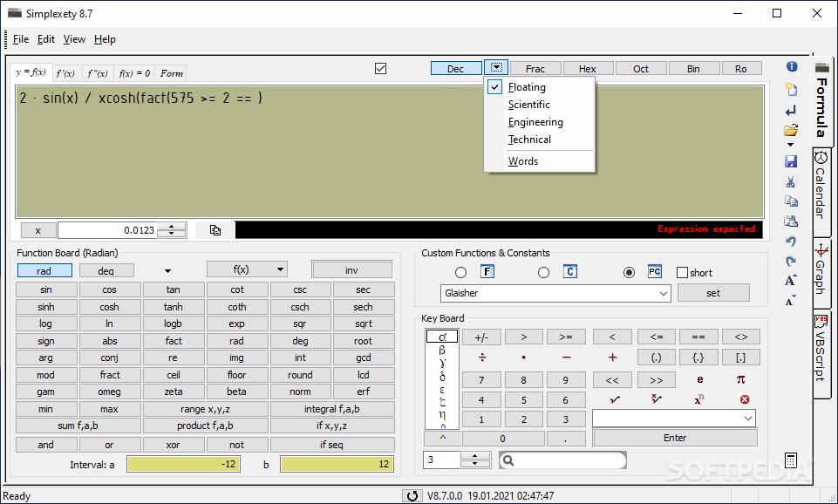Click the Interval a yellow field
838x504 pixels.
coord(183,464)
